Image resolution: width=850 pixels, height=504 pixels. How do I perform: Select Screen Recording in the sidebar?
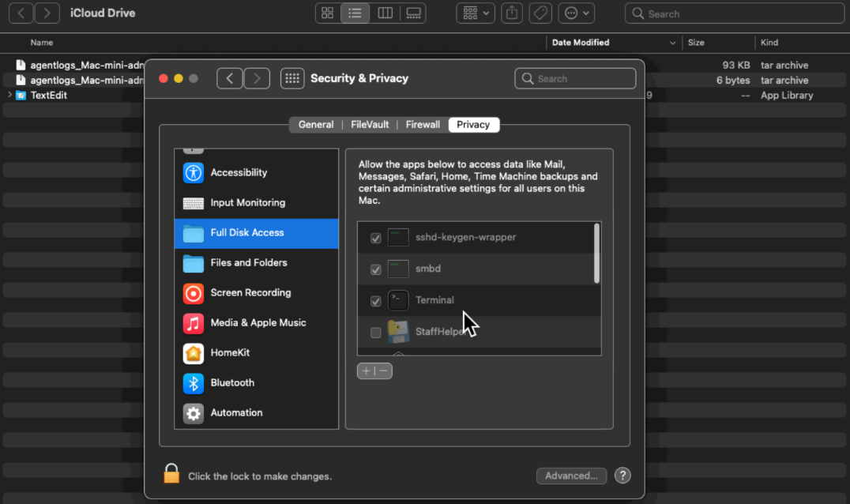(250, 292)
